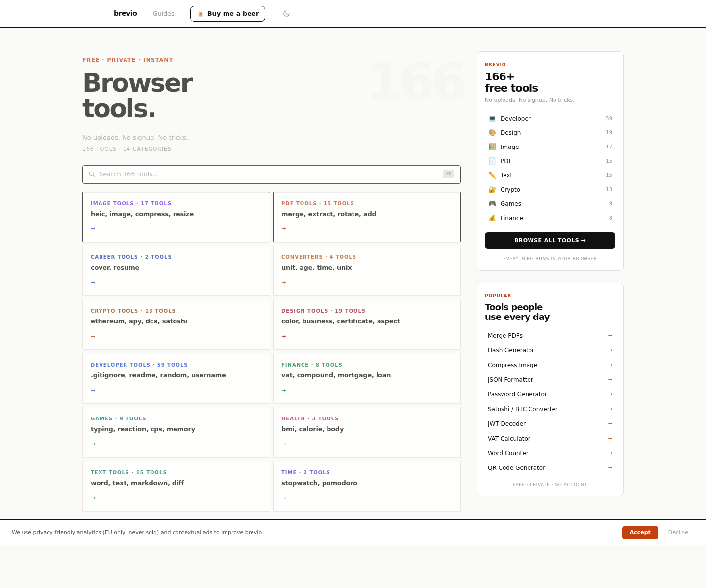
Task: Click the arrow in the Design Tools card
Action: (x=284, y=337)
